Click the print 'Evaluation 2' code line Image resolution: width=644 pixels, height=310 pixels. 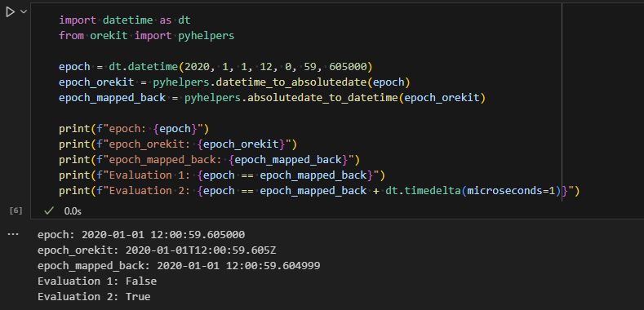click(319, 191)
